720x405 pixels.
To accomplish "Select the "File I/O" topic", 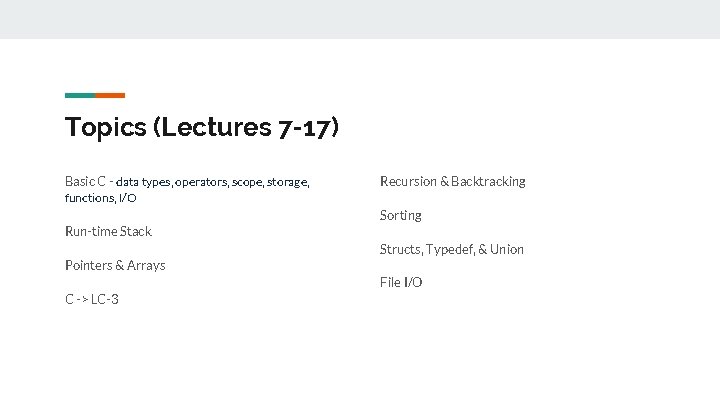I will click(401, 282).
